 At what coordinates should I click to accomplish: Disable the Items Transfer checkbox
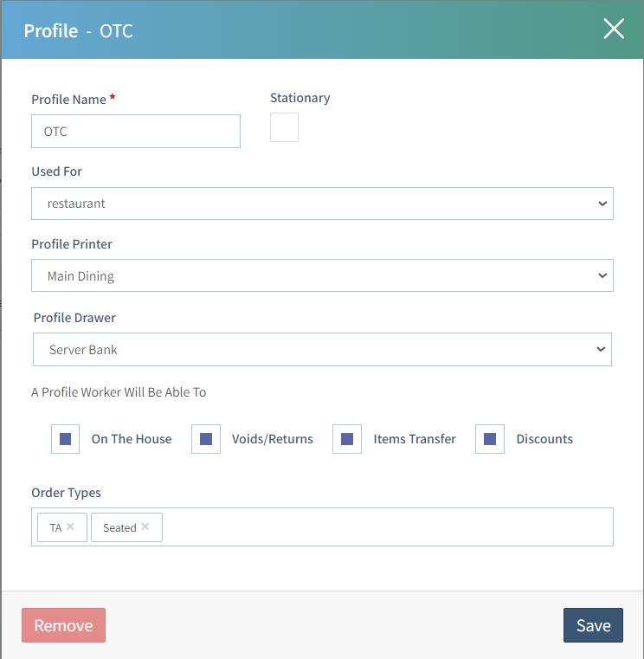point(347,439)
